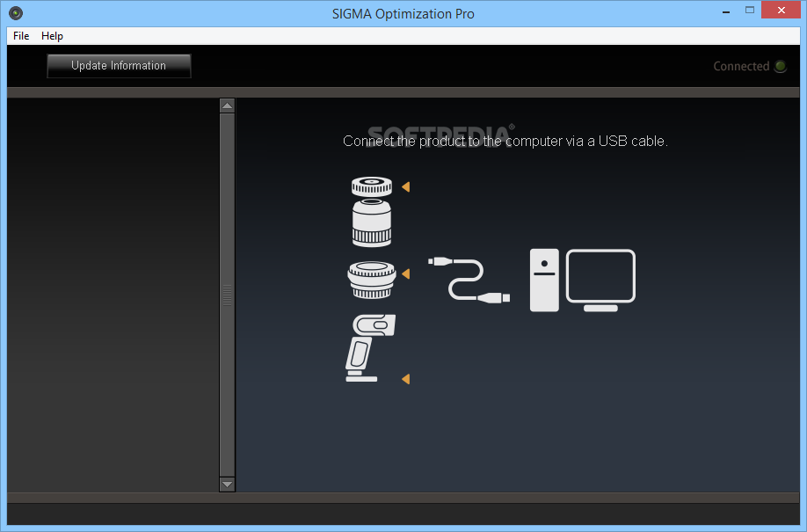Click the orange arrow beside mount converter

(x=406, y=274)
